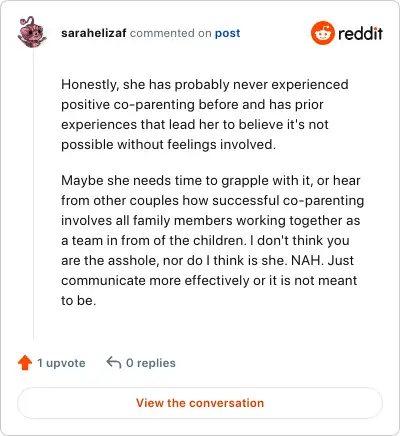
Task: Click the "communicate more effectively" line
Action: pos(209,281)
